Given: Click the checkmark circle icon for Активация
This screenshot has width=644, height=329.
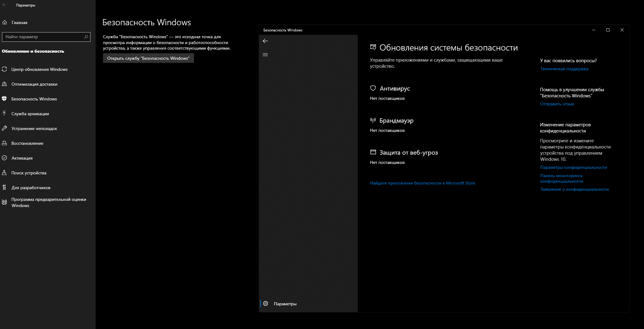Looking at the screenshot, I should point(4,158).
